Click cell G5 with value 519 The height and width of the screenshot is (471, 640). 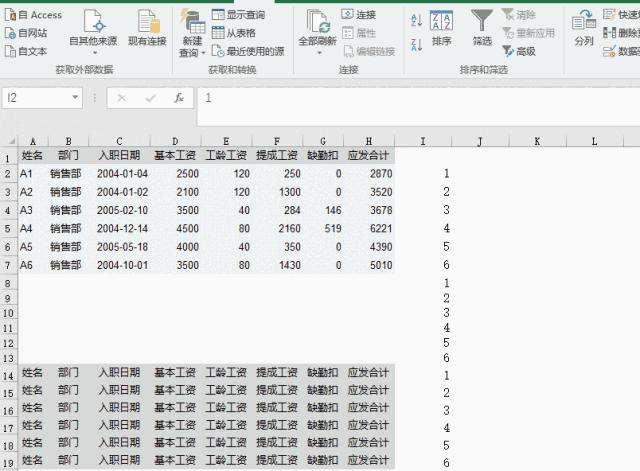pyautogui.click(x=323, y=229)
